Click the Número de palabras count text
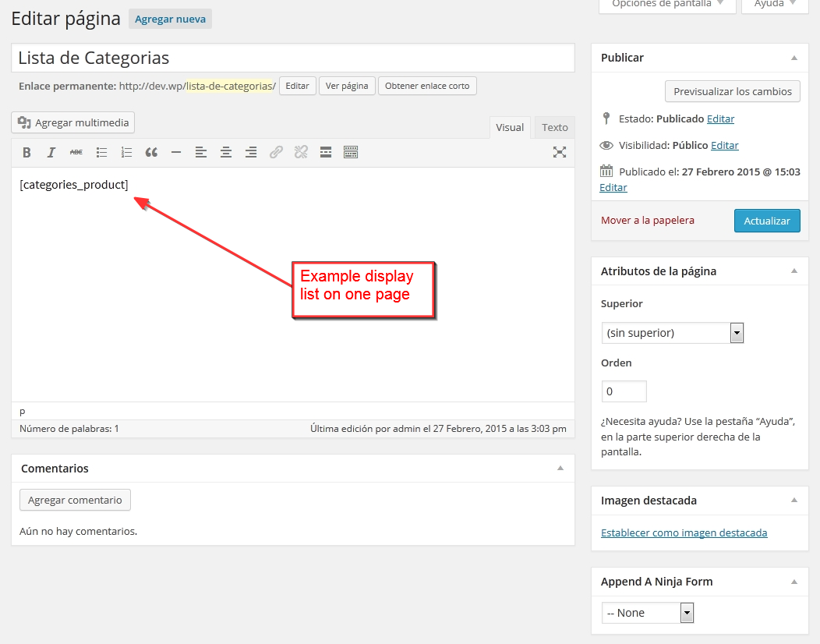Screen dimensions: 820x644 (x=69, y=429)
